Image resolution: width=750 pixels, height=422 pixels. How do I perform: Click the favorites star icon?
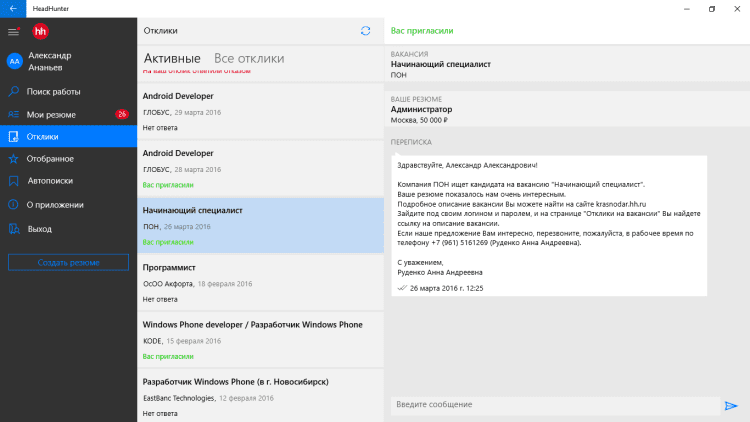coord(14,159)
